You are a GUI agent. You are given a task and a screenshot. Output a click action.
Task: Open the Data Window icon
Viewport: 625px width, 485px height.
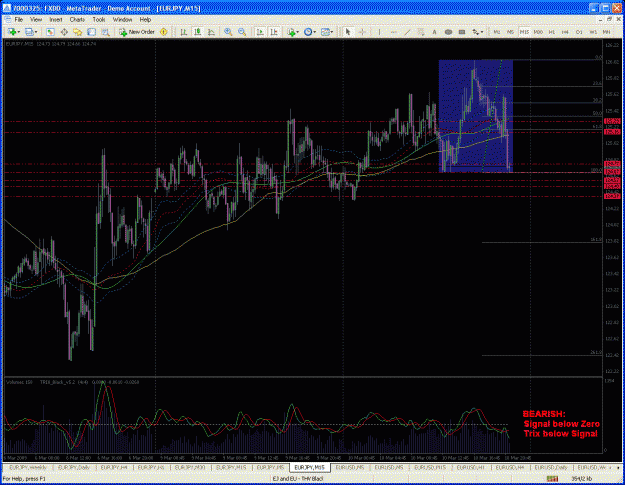[64, 32]
